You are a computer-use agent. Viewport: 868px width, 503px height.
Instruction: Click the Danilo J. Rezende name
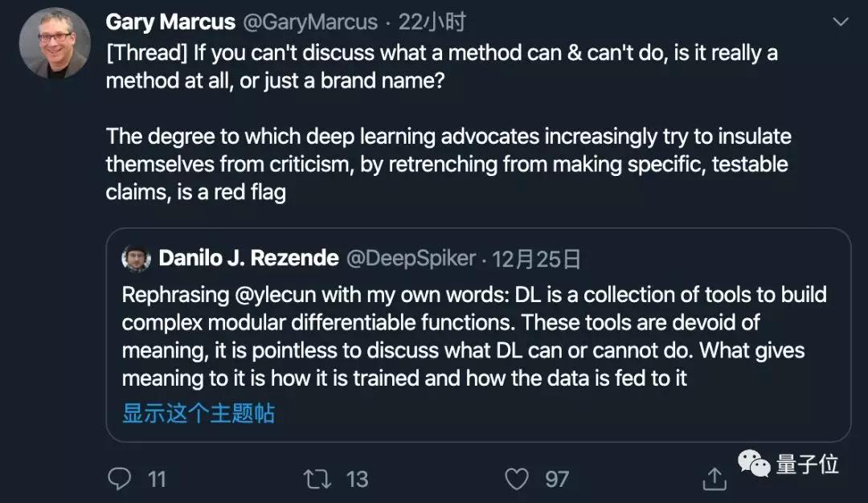(x=248, y=259)
